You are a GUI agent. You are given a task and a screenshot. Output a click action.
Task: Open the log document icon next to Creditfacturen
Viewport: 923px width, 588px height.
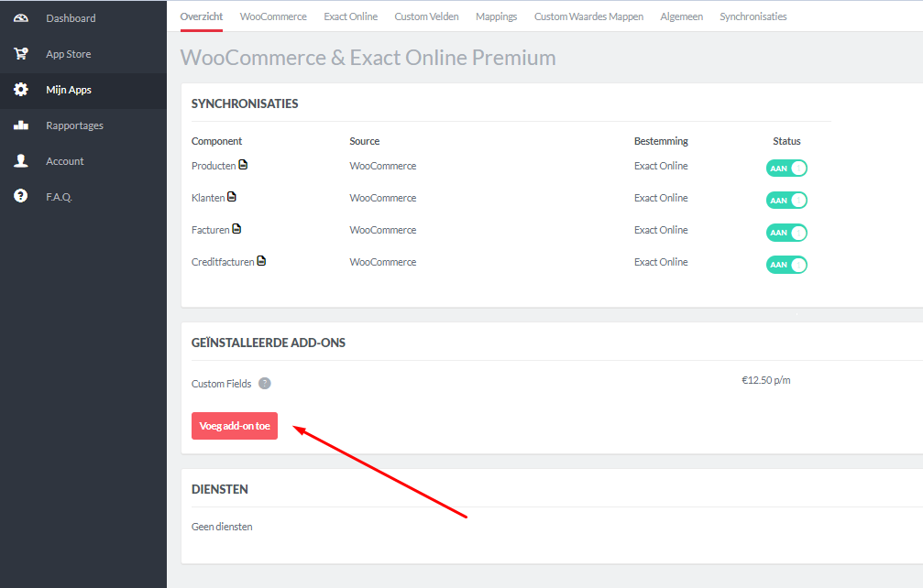tap(261, 260)
